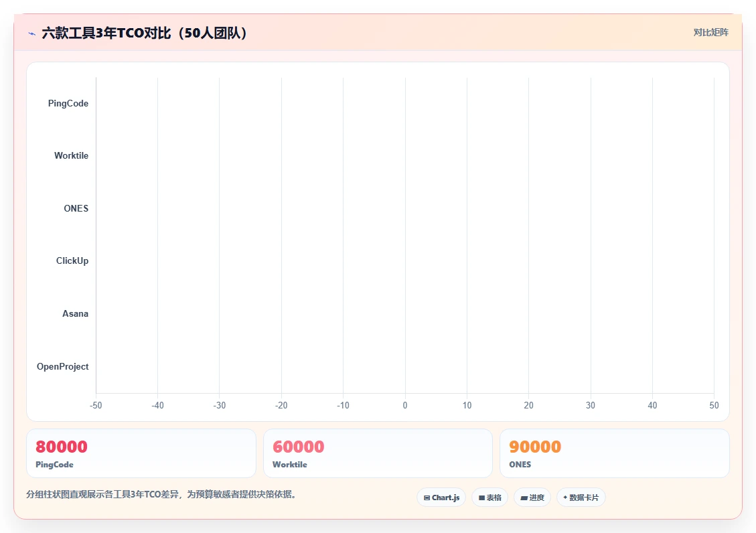The height and width of the screenshot is (533, 756).
Task: Click the description text 分组柱状图直观展示
Action: click(x=161, y=494)
